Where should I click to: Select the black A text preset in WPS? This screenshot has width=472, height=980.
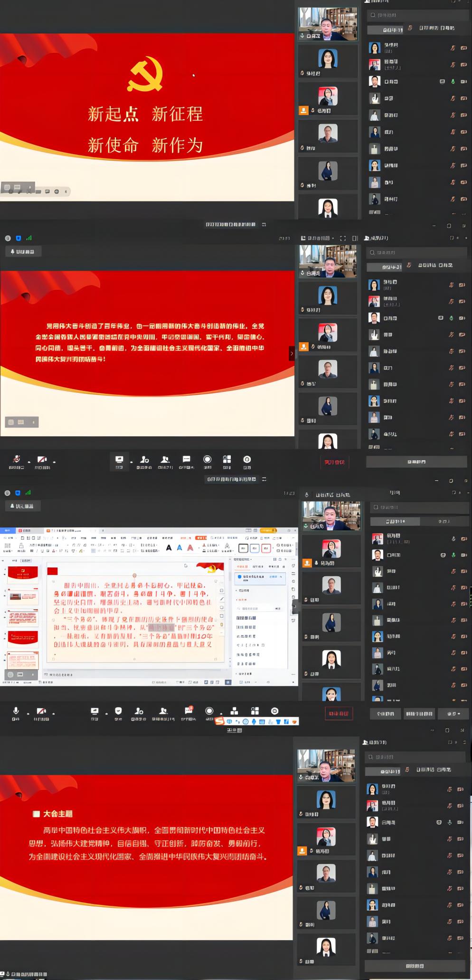point(169,548)
